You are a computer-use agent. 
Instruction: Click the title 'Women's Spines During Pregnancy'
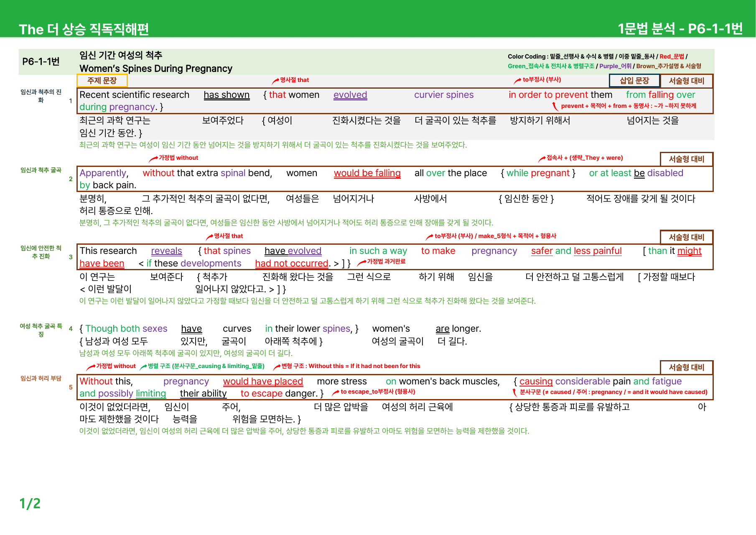click(x=156, y=69)
